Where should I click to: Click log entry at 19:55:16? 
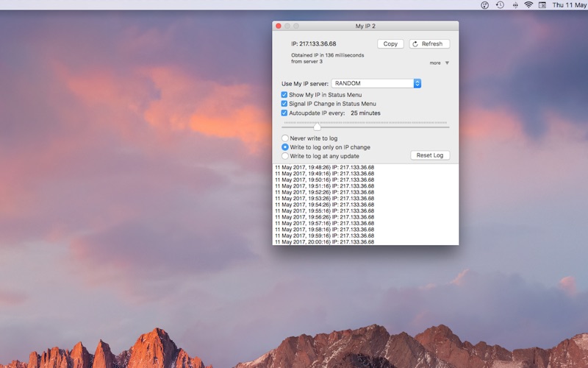(324, 210)
